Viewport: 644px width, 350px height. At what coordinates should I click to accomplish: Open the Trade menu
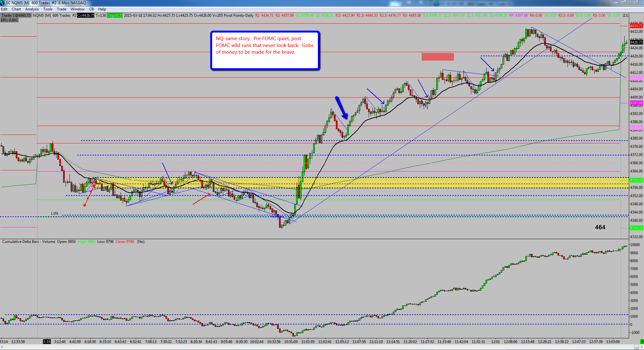pos(62,9)
